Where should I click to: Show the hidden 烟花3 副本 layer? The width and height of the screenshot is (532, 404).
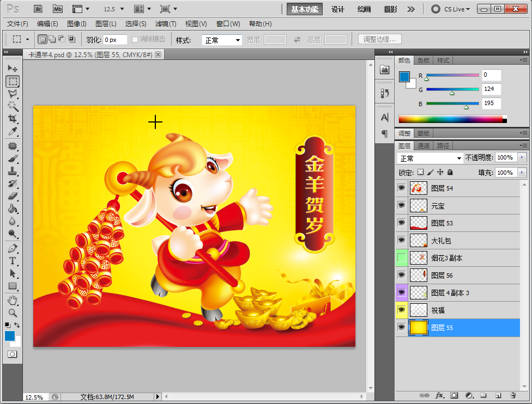(x=402, y=258)
